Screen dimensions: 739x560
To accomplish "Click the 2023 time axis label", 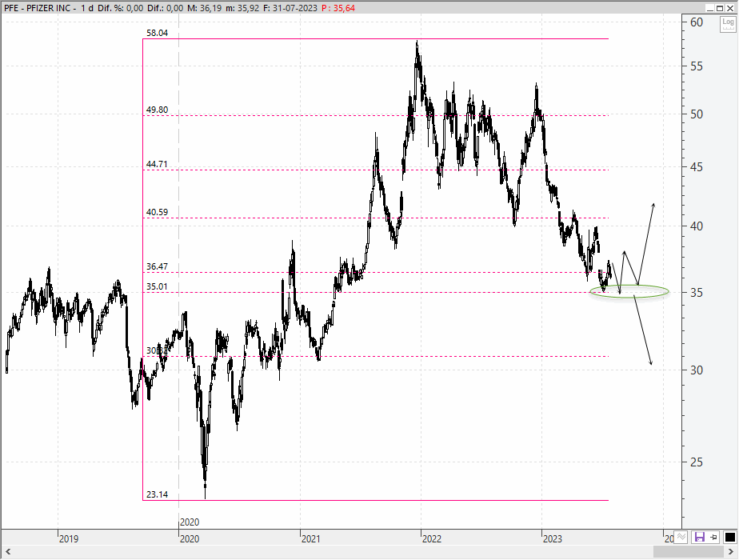I will [x=553, y=538].
